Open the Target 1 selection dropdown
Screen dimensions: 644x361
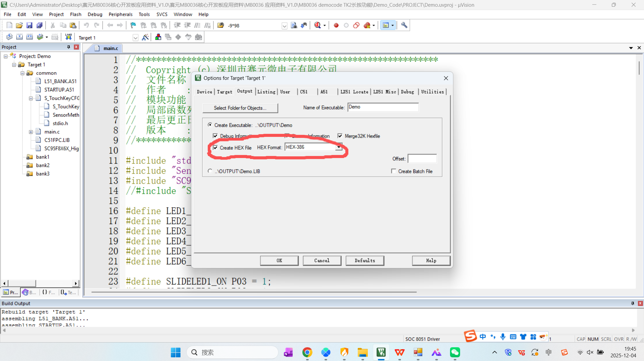(x=135, y=38)
